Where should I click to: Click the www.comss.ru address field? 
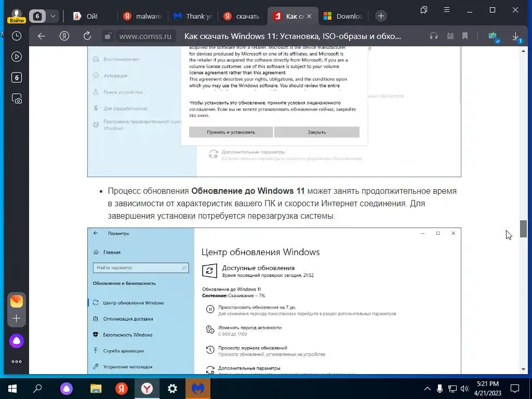[x=145, y=36]
